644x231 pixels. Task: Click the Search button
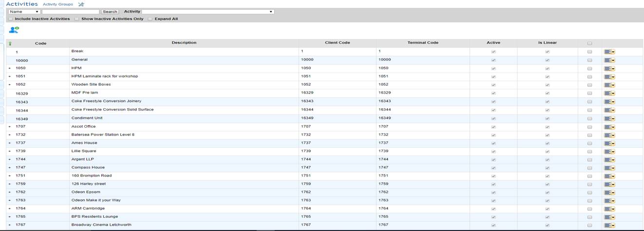[110, 12]
